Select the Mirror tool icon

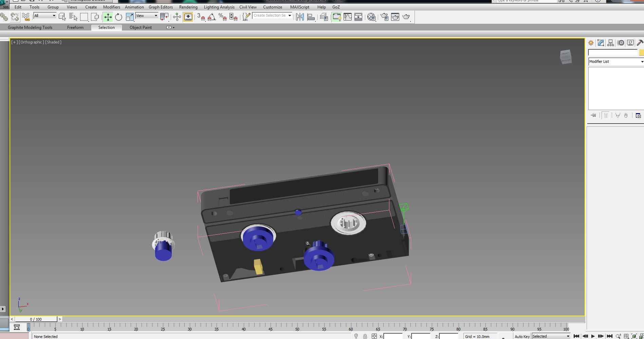coord(300,17)
